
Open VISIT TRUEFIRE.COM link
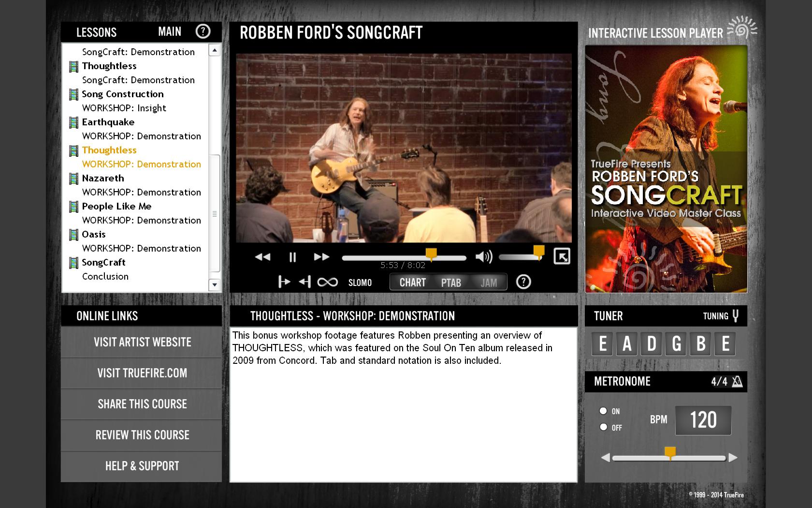[142, 373]
